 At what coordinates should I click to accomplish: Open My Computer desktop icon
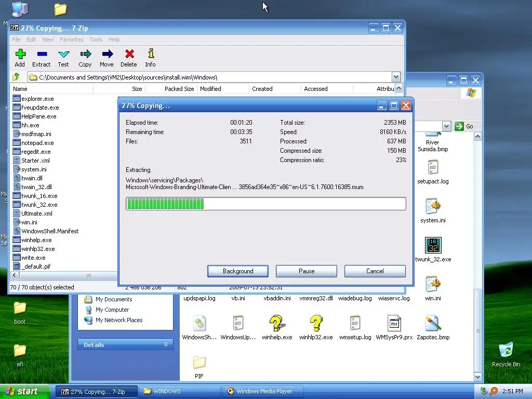[20, 9]
